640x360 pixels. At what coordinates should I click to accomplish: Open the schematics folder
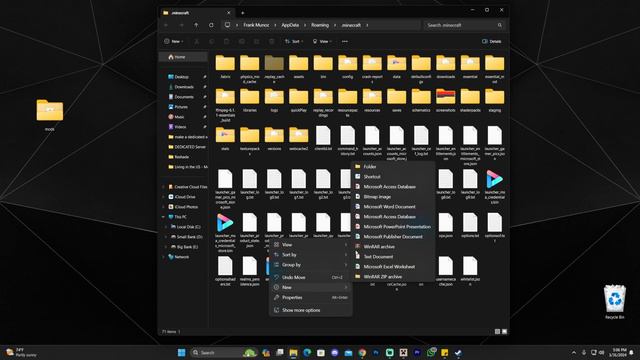pyautogui.click(x=421, y=100)
